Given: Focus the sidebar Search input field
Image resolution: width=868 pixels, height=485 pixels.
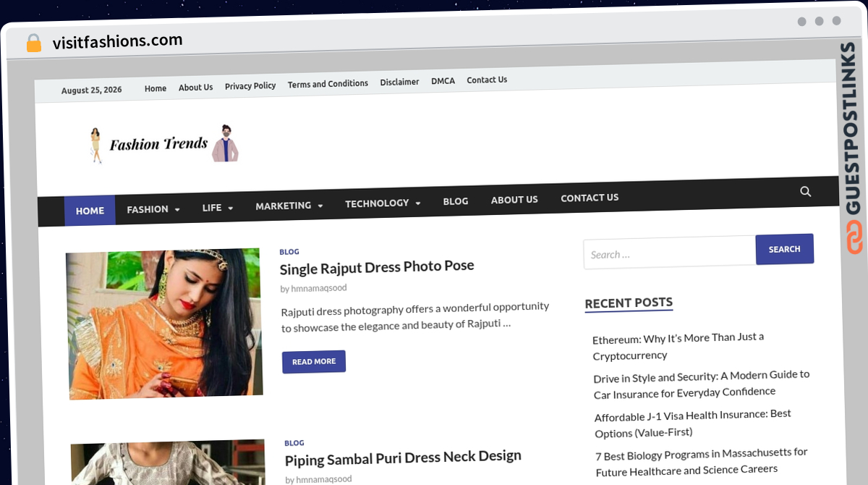Looking at the screenshot, I should (x=670, y=253).
